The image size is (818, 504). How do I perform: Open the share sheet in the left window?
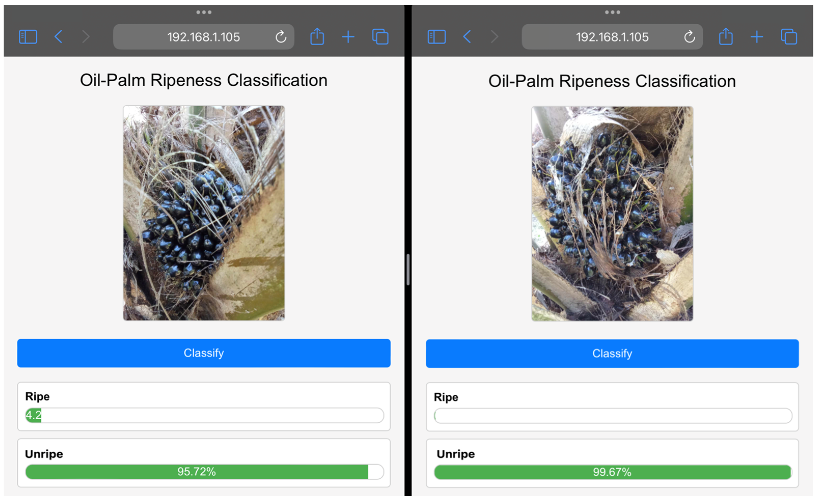point(317,36)
